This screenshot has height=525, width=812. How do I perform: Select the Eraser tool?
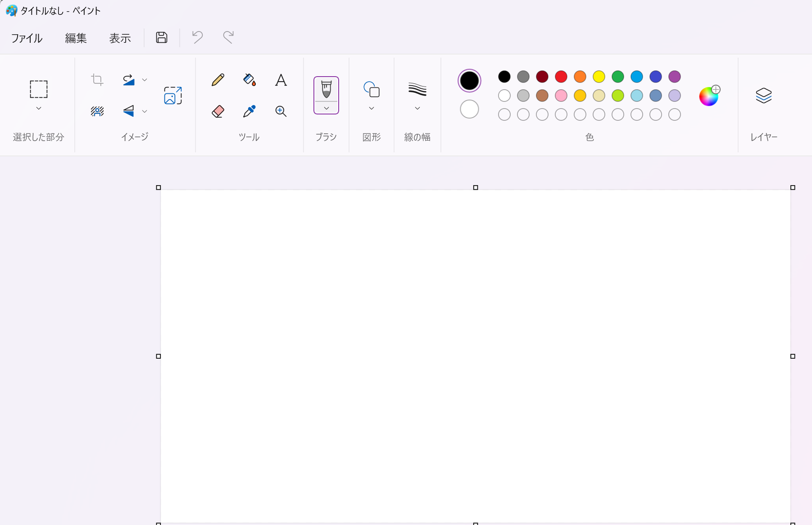tap(218, 111)
